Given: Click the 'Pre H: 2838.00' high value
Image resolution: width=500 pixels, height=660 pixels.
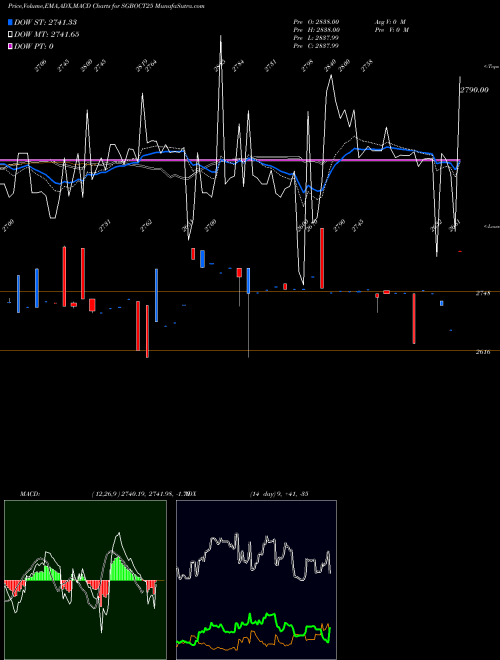Looking at the screenshot, I should [x=316, y=30].
